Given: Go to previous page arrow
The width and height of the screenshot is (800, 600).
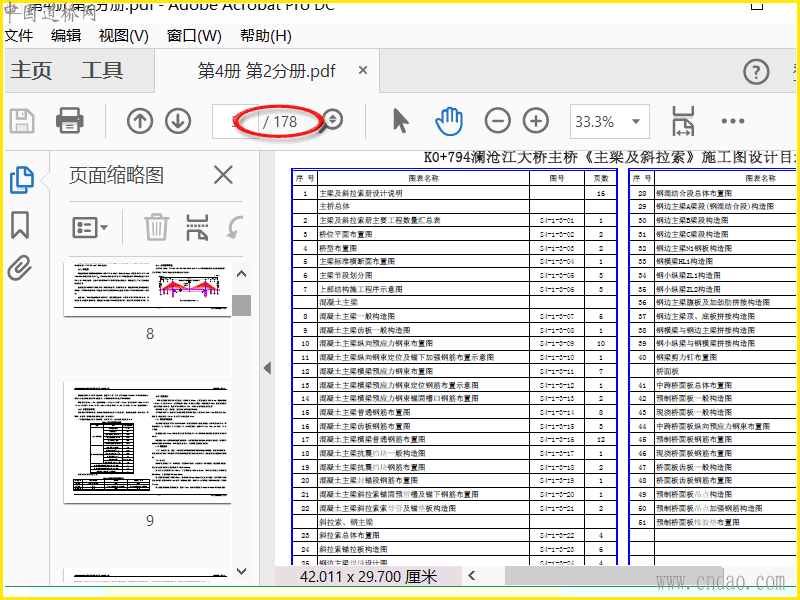Looking at the screenshot, I should 140,121.
